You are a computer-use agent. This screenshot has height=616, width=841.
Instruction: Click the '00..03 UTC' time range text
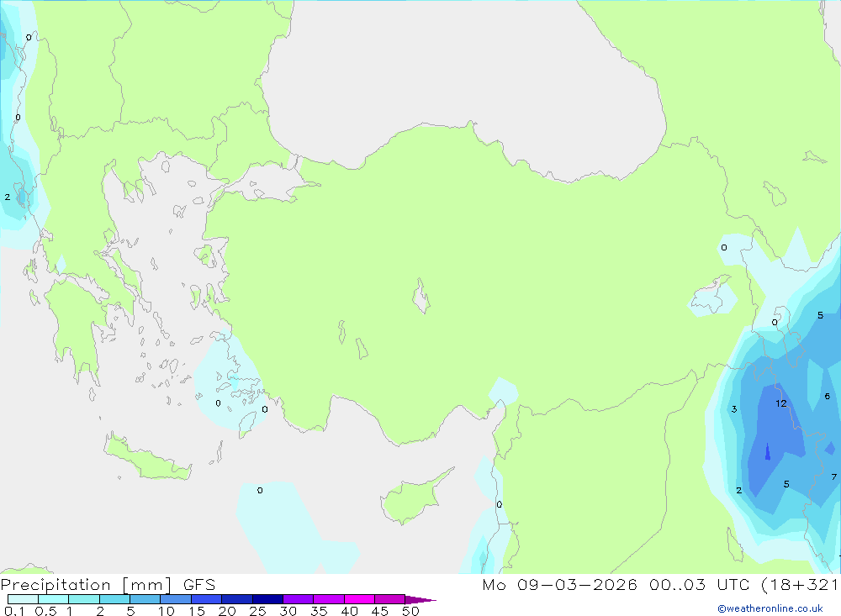point(700,585)
